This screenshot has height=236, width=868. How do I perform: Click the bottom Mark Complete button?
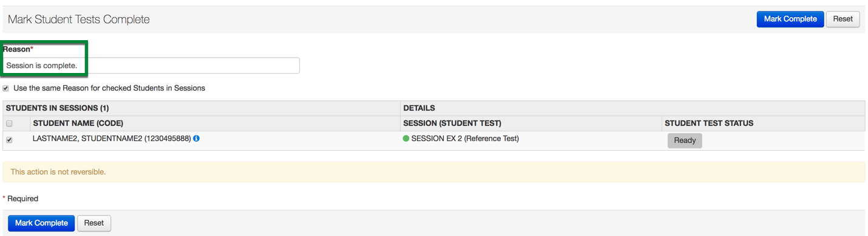coord(41,223)
